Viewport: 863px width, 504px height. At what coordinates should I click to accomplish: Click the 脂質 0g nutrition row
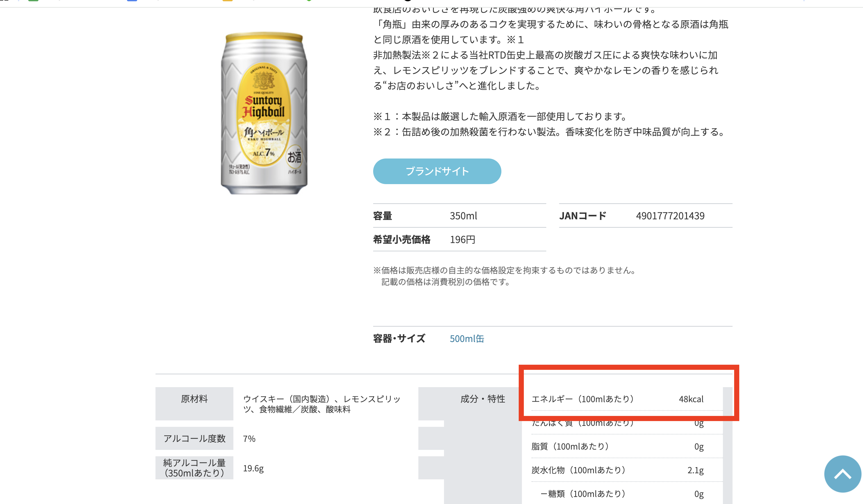(x=616, y=446)
